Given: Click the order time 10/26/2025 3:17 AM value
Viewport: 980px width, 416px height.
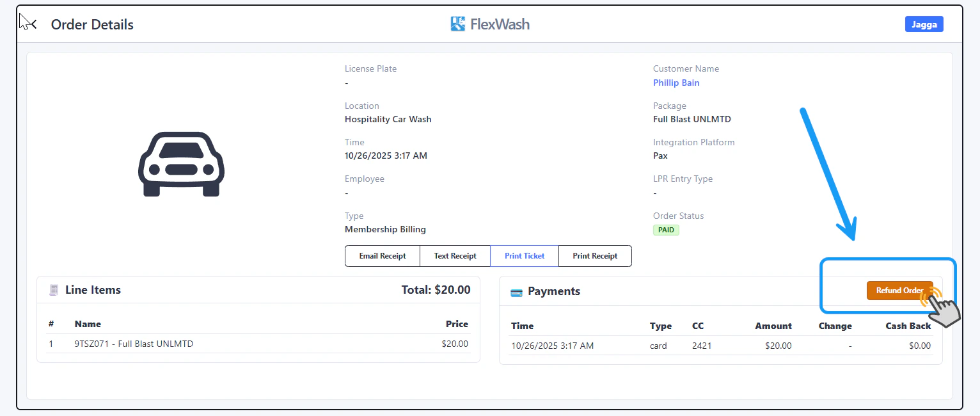Looking at the screenshot, I should pos(386,156).
